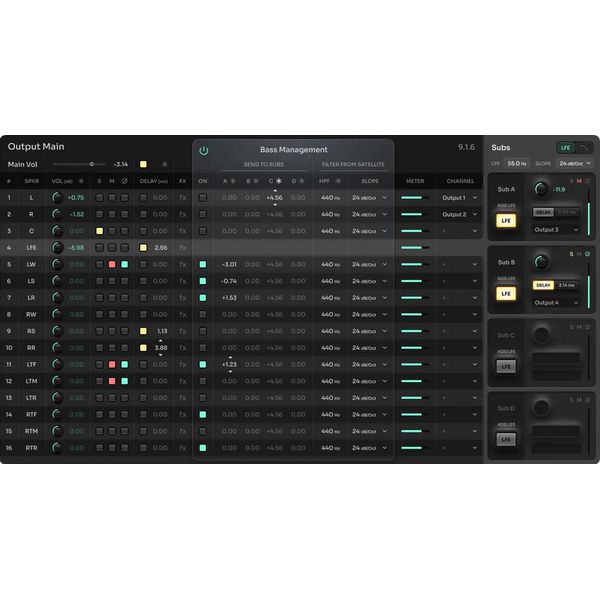This screenshot has width=600, height=600.
Task: Click the Add LFE button for Sub A
Action: click(506, 219)
